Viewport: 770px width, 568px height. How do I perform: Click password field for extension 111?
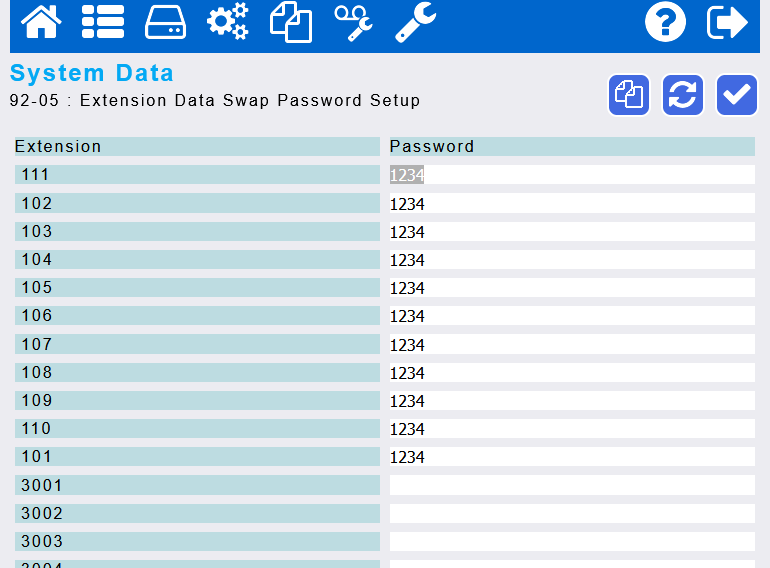[572, 175]
